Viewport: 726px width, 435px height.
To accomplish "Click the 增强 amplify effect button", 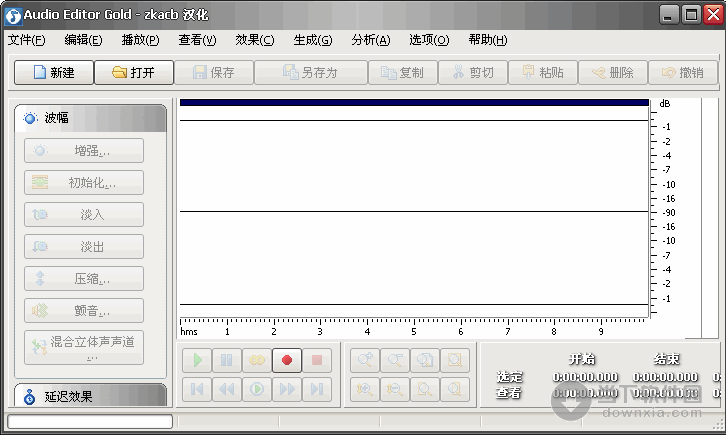I will [x=84, y=151].
